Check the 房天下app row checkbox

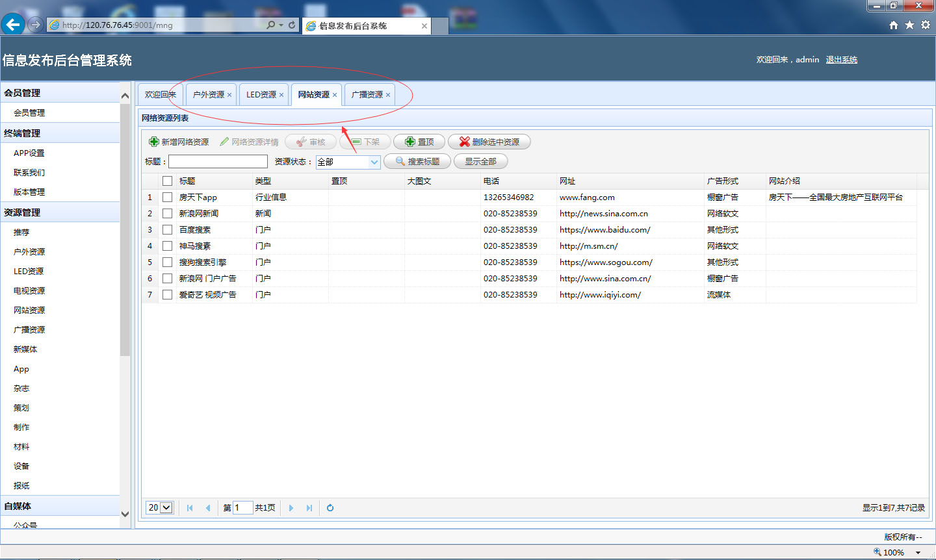tap(167, 197)
